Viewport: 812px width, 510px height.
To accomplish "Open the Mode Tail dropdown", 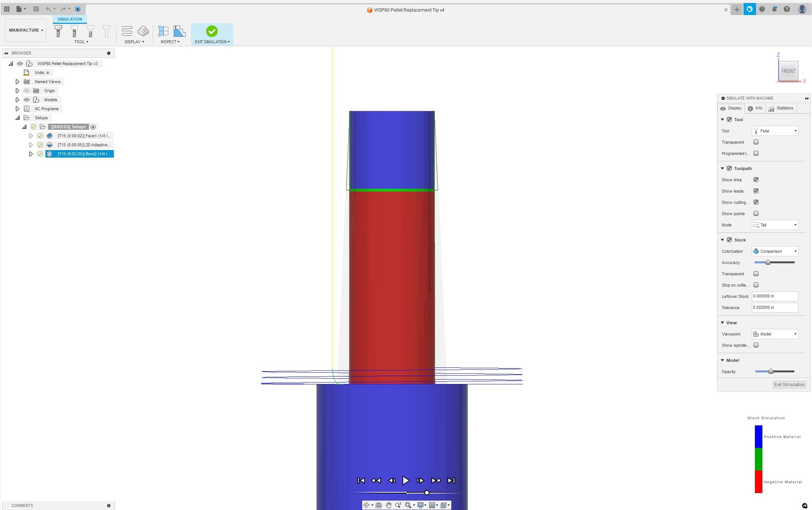I will [775, 225].
